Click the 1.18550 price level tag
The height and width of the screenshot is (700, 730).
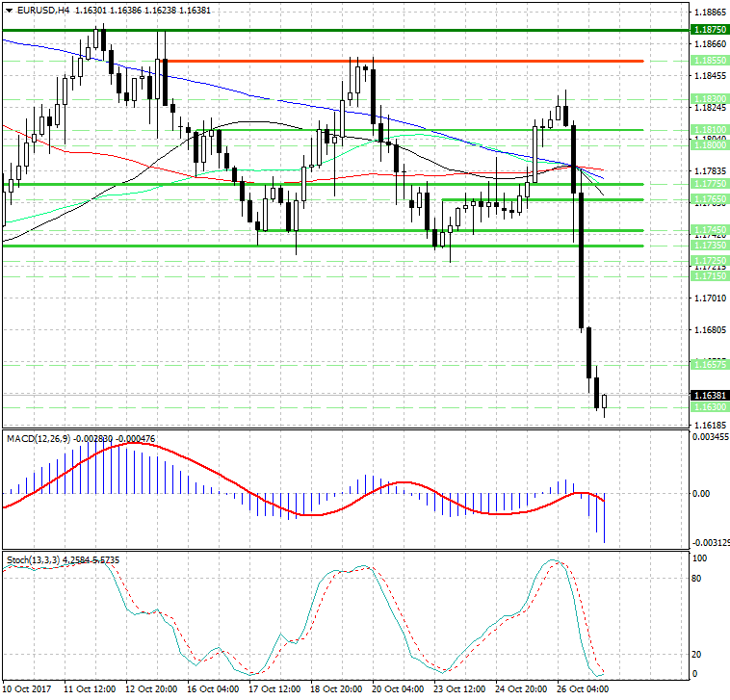[709, 61]
